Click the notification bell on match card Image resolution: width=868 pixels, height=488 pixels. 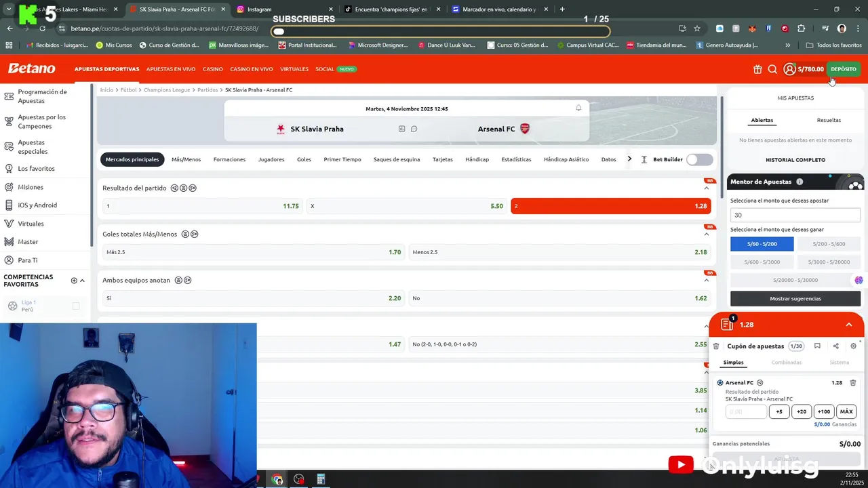click(x=578, y=108)
